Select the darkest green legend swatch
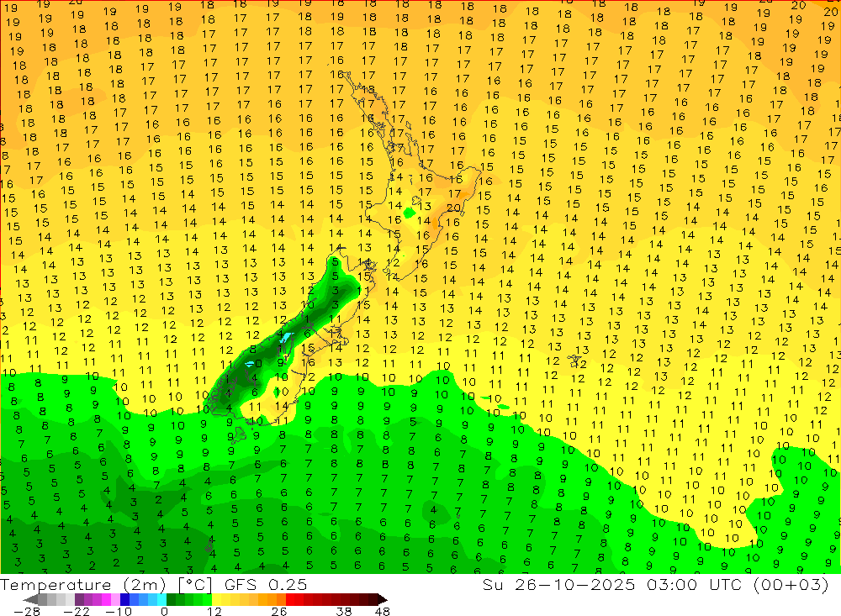This screenshot has height=616, width=841. tap(171, 599)
